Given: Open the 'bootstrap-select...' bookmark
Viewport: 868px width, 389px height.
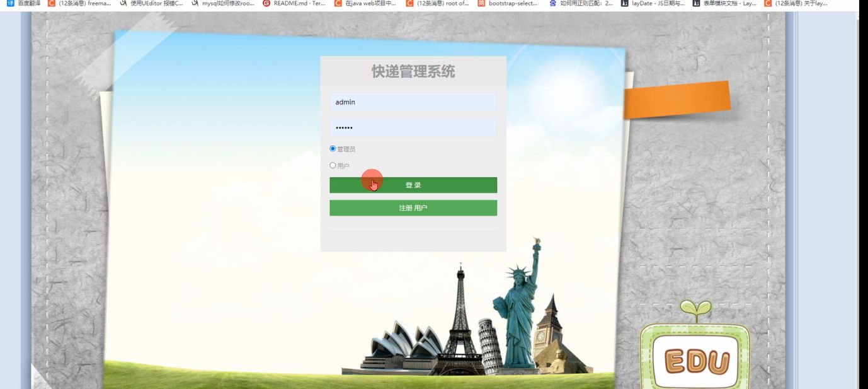Looking at the screenshot, I should [508, 3].
